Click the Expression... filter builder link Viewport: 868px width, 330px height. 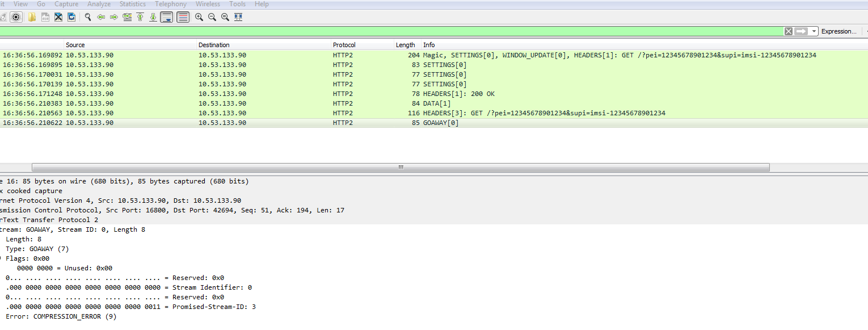[x=840, y=31]
